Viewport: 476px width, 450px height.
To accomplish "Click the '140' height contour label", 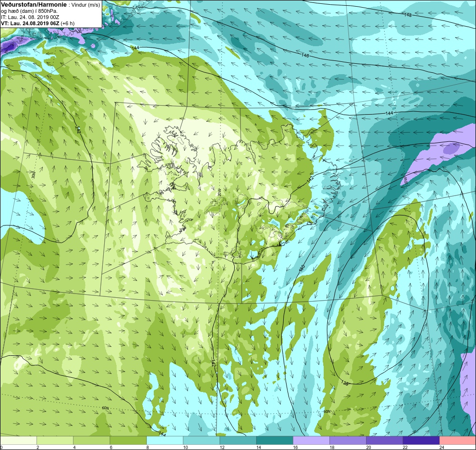I will [x=301, y=268].
